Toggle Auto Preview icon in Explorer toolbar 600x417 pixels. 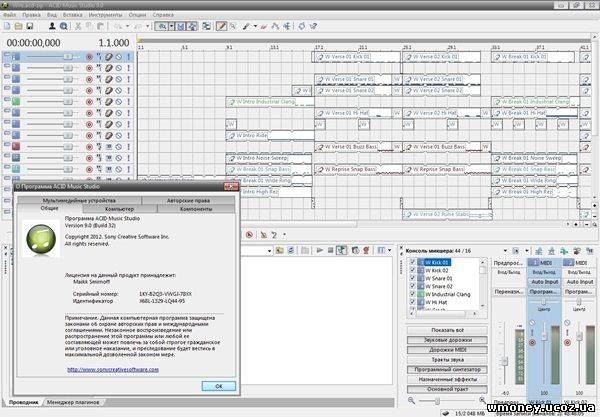(x=341, y=250)
